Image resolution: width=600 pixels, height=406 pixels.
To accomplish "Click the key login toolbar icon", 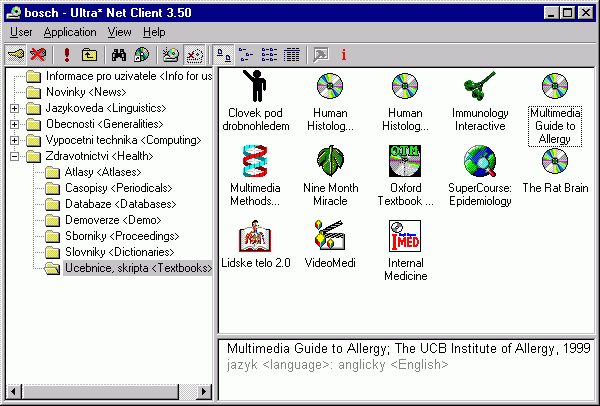I will (x=16, y=55).
